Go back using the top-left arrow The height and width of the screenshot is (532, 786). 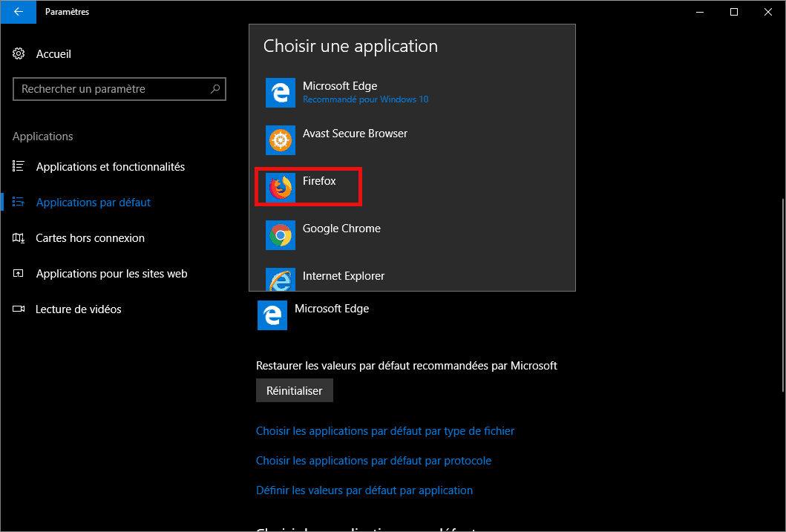pos(18,12)
